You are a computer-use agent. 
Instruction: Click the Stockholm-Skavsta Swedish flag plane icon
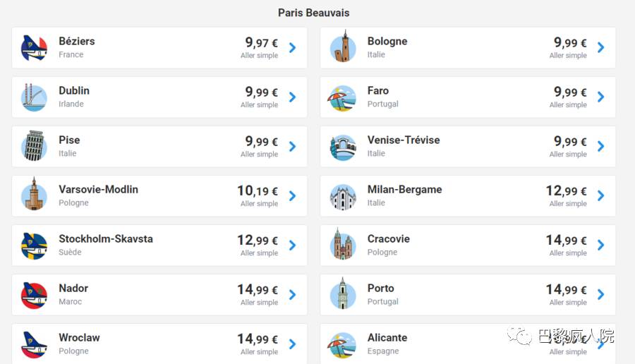34,245
